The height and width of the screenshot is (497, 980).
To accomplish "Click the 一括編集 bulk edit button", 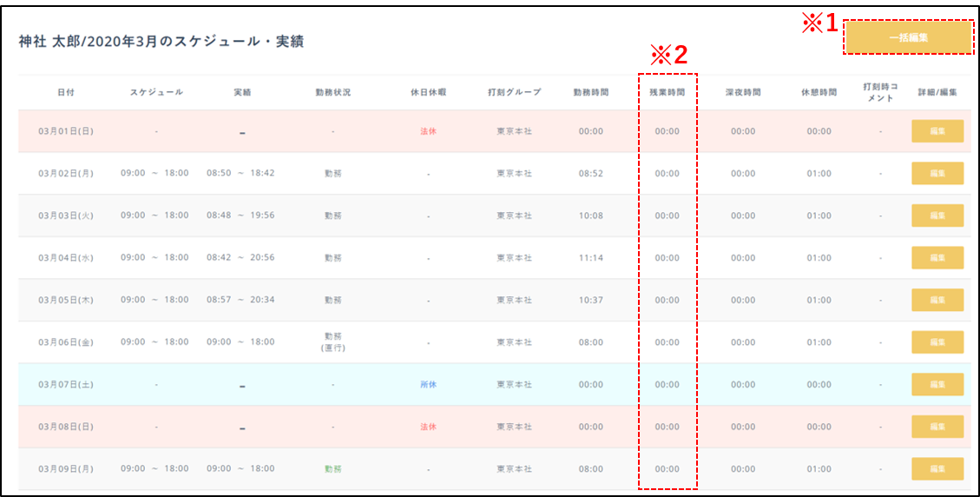I will pyautogui.click(x=908, y=38).
